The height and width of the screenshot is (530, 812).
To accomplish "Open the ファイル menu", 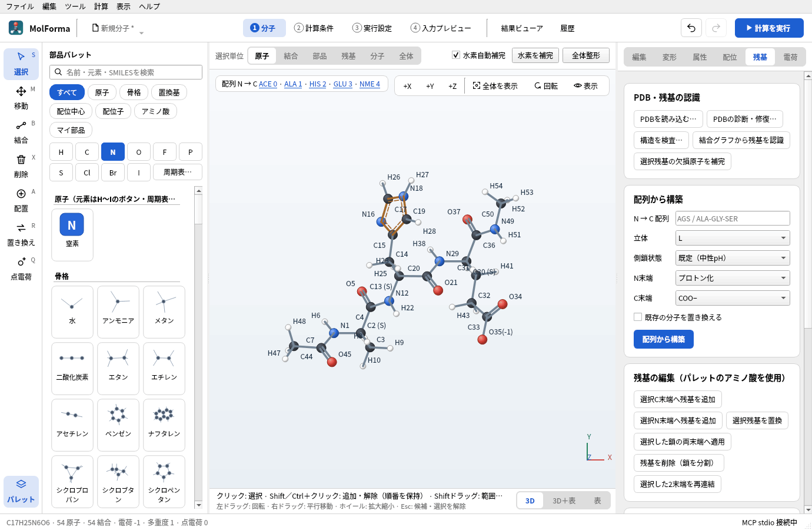I will coord(20,6).
